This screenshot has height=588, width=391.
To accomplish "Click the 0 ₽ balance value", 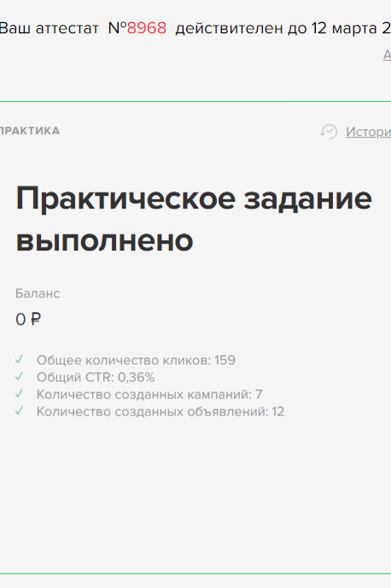I will point(28,320).
